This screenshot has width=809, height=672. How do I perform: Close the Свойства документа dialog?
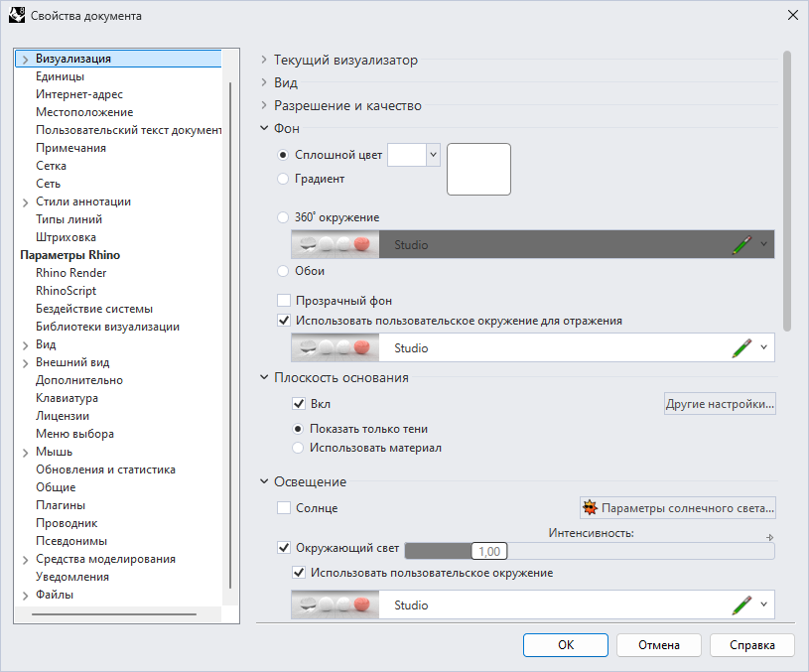click(793, 16)
